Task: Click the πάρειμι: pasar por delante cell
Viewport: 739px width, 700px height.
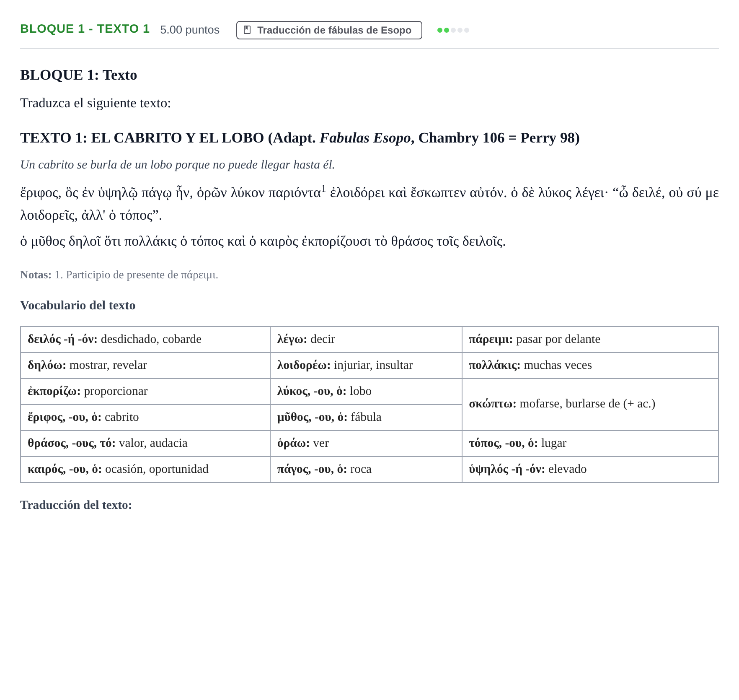Action: click(x=590, y=340)
